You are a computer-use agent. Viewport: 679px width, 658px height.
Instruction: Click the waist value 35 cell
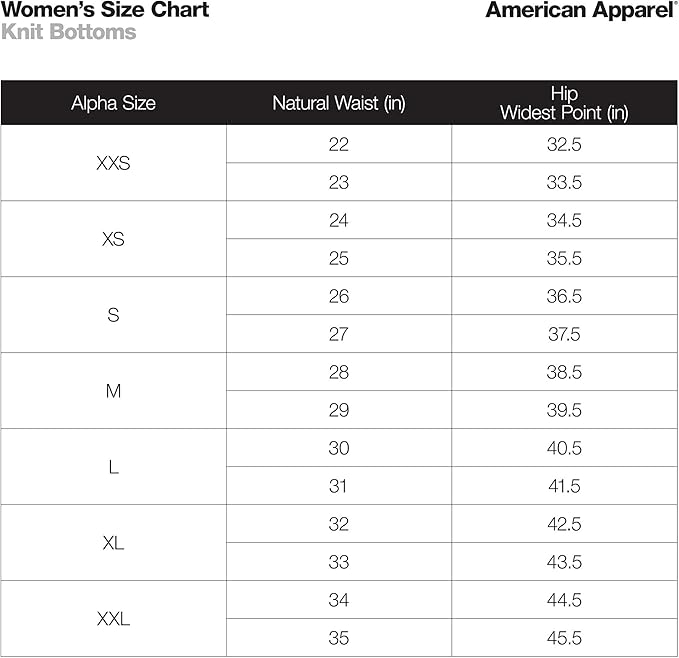339,638
